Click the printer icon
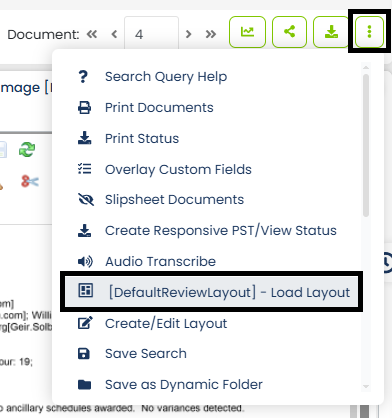392x418 pixels. tap(84, 108)
